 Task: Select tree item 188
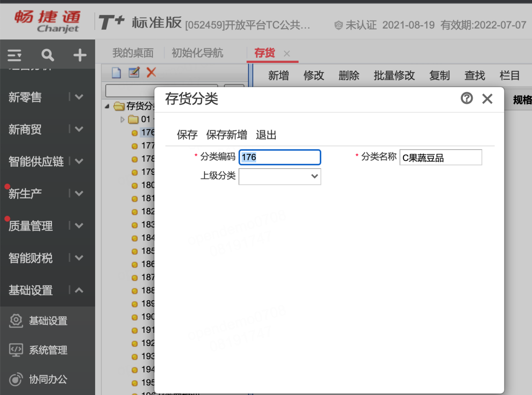pyautogui.click(x=148, y=290)
